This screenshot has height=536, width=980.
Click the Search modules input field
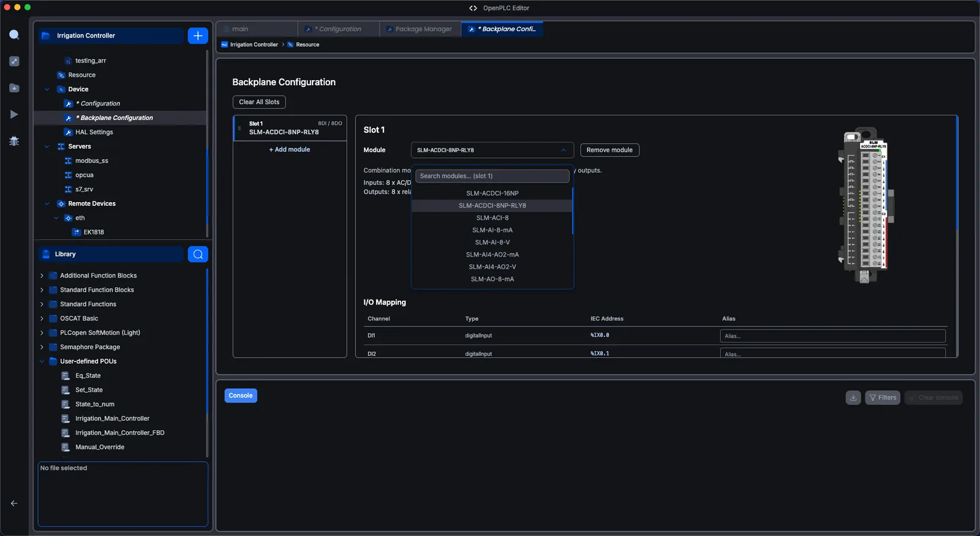(x=492, y=176)
